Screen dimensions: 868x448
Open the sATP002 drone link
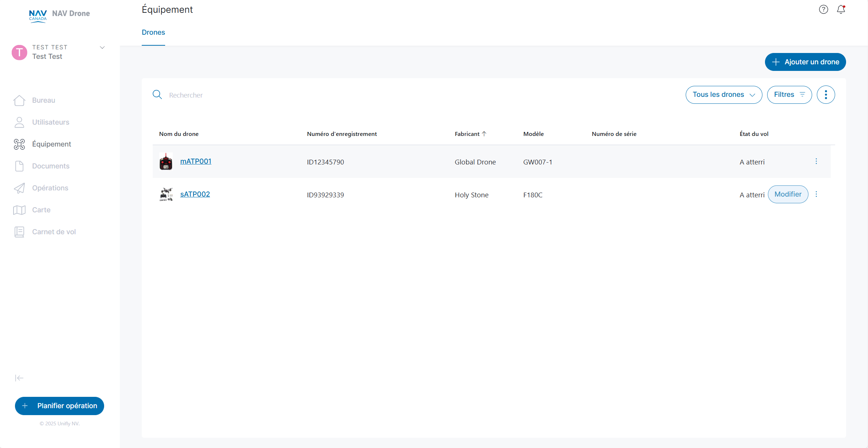pos(195,194)
